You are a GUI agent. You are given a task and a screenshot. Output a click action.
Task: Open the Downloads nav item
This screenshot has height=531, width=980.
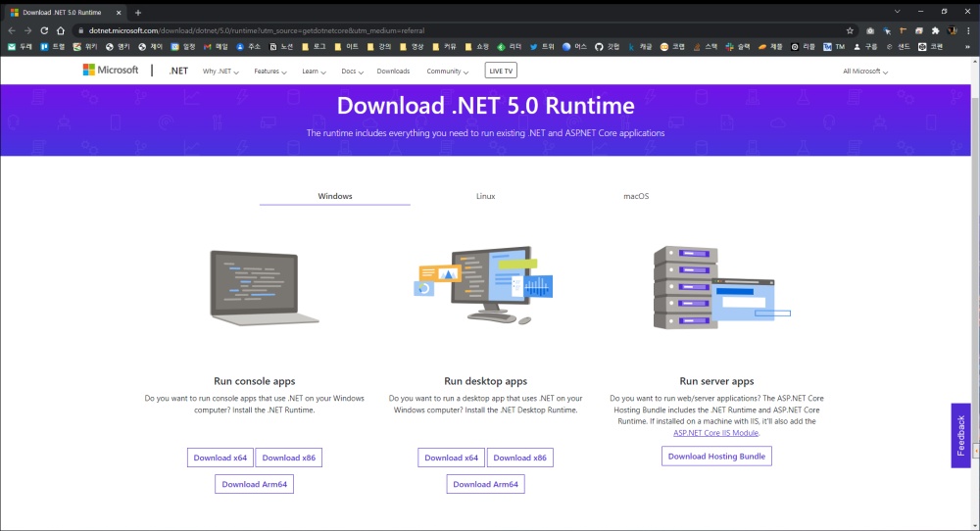click(x=393, y=72)
